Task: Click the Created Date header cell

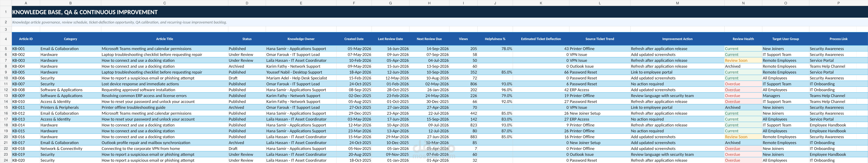Action: [x=354, y=39]
